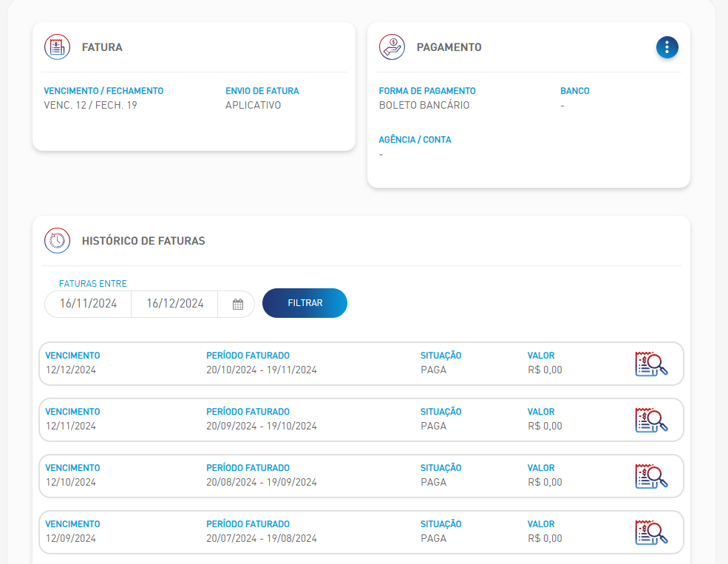
Task: Apply the date range with Filtrar button
Action: click(305, 303)
